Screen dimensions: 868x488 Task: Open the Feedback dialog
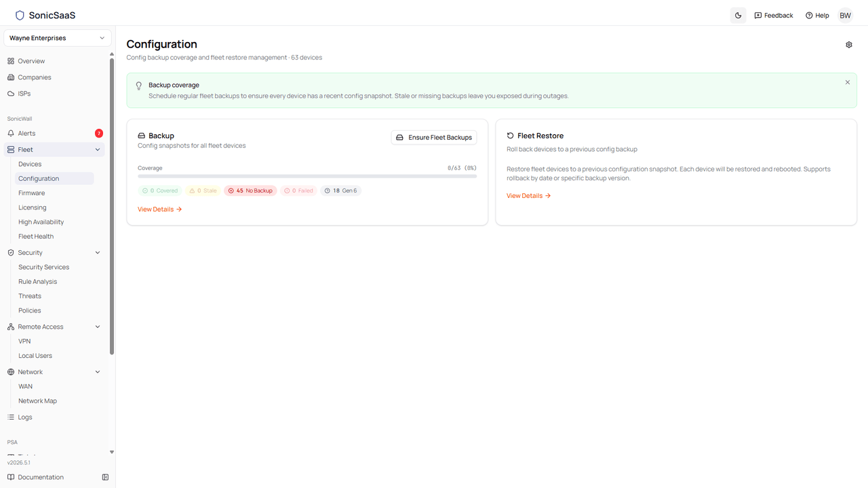pyautogui.click(x=774, y=15)
